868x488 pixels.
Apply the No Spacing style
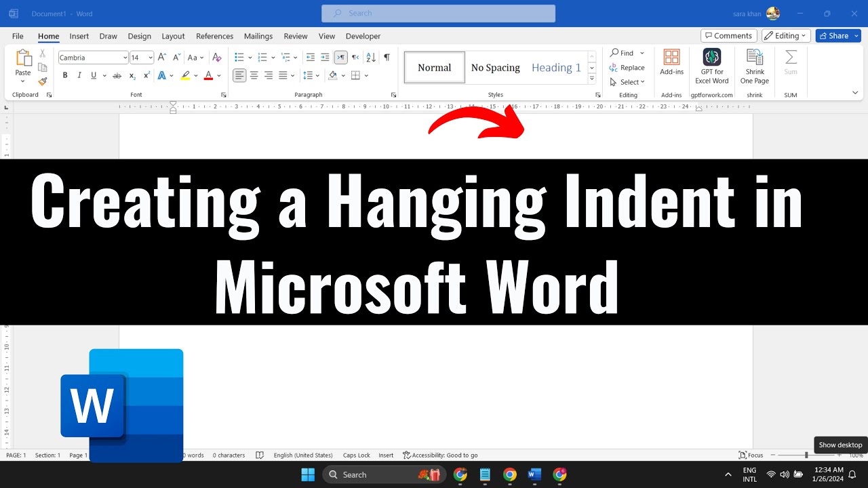pos(496,67)
